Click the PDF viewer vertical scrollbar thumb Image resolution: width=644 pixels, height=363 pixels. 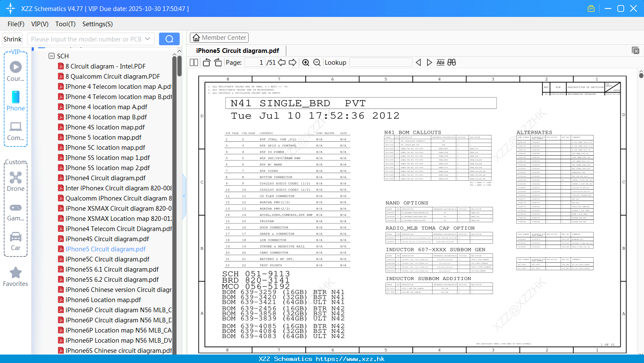pos(641,75)
